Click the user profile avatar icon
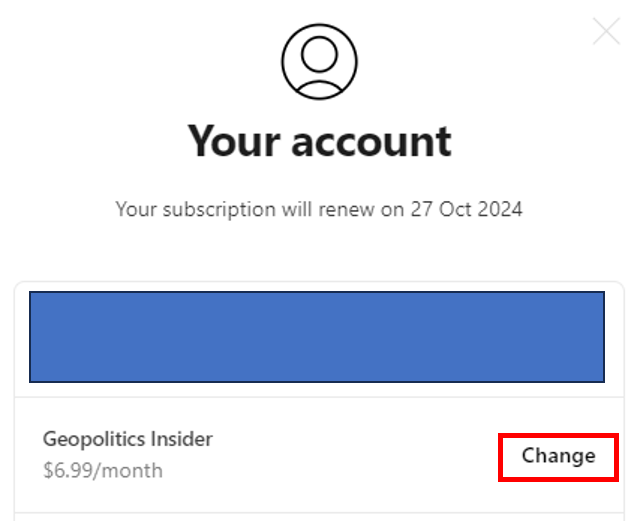 pos(319,62)
